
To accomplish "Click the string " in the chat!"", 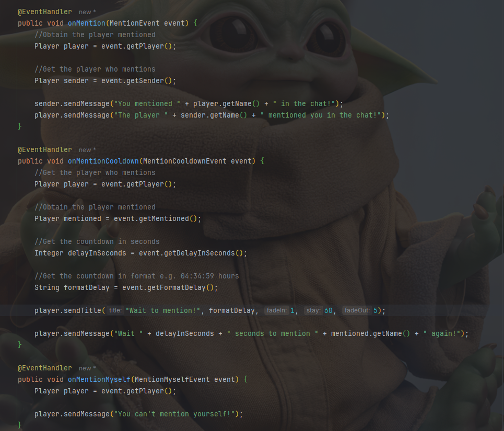I will tap(304, 104).
